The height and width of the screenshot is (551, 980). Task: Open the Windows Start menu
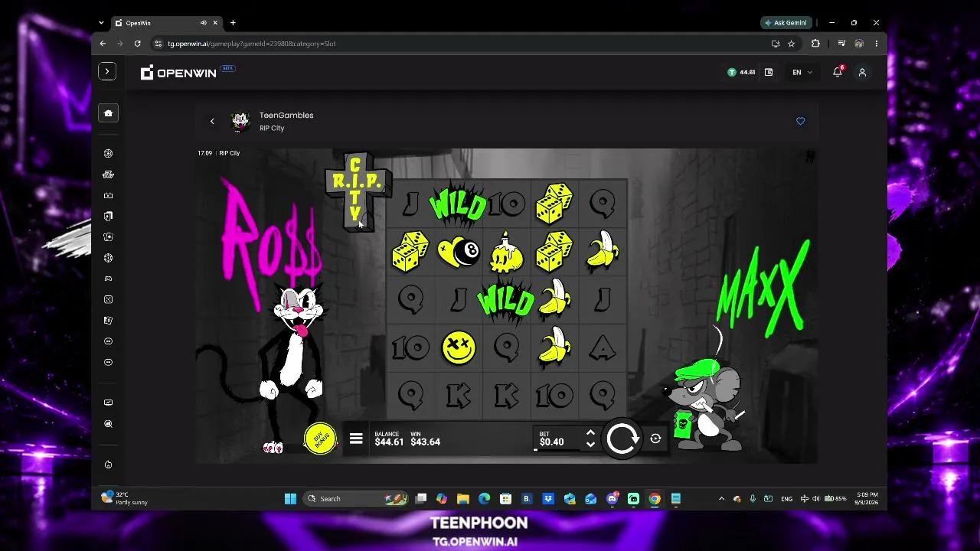point(290,498)
